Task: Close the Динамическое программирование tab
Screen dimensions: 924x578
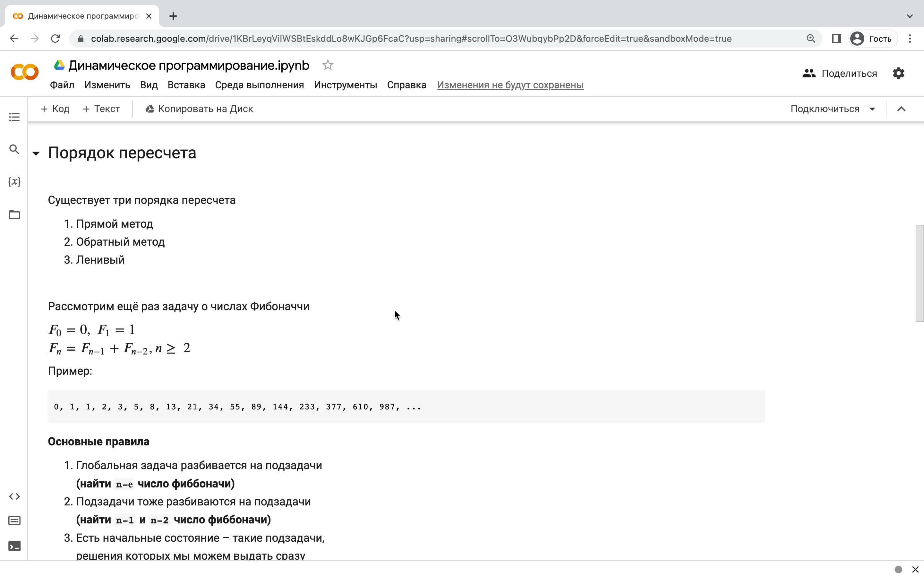Action: point(149,16)
